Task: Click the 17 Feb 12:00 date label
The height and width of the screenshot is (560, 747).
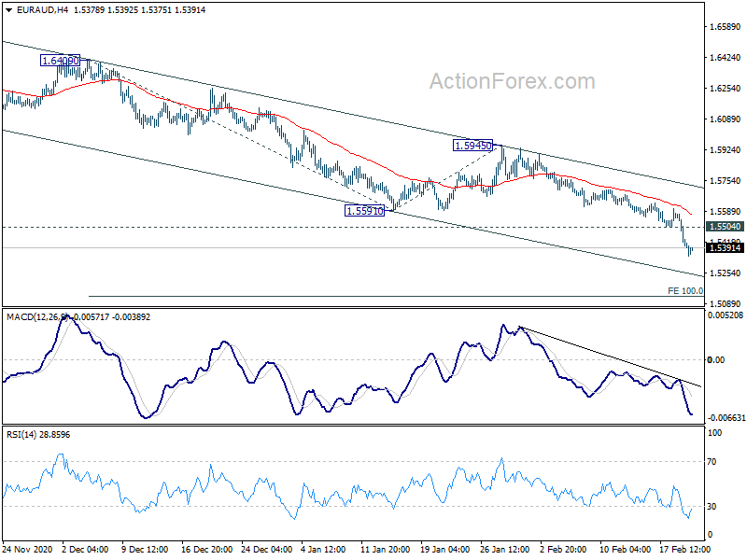Action: [x=684, y=549]
